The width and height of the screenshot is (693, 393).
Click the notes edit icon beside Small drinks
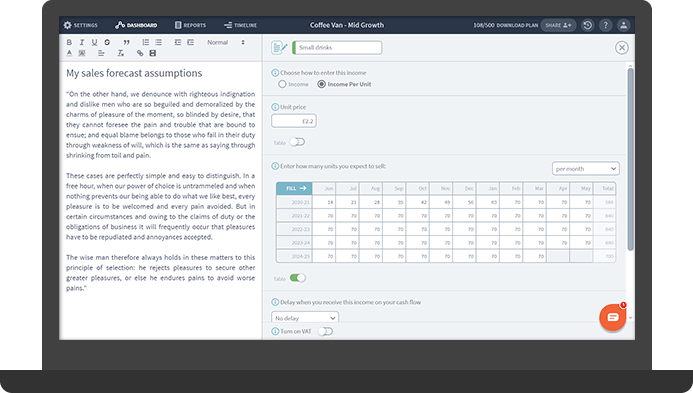pyautogui.click(x=279, y=47)
